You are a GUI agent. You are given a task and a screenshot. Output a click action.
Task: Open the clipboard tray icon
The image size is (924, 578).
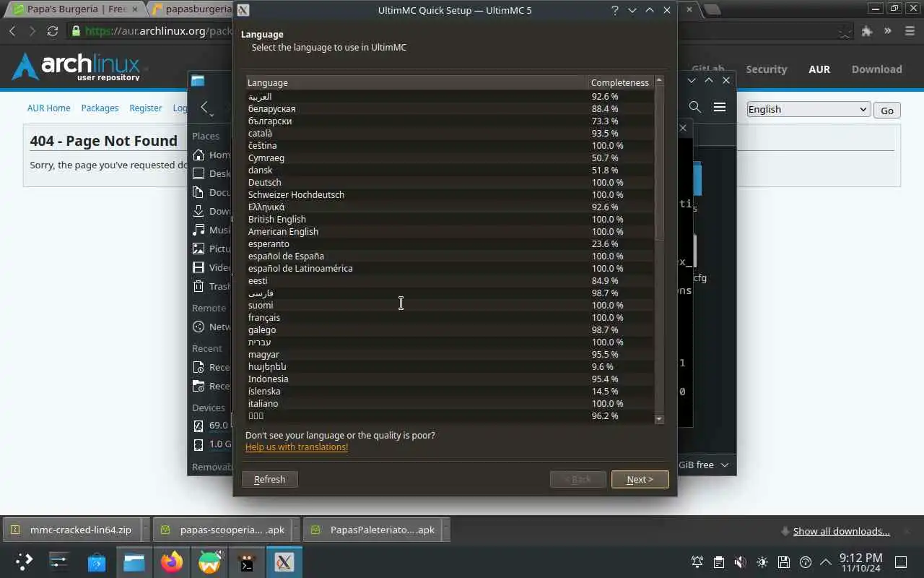click(x=719, y=562)
